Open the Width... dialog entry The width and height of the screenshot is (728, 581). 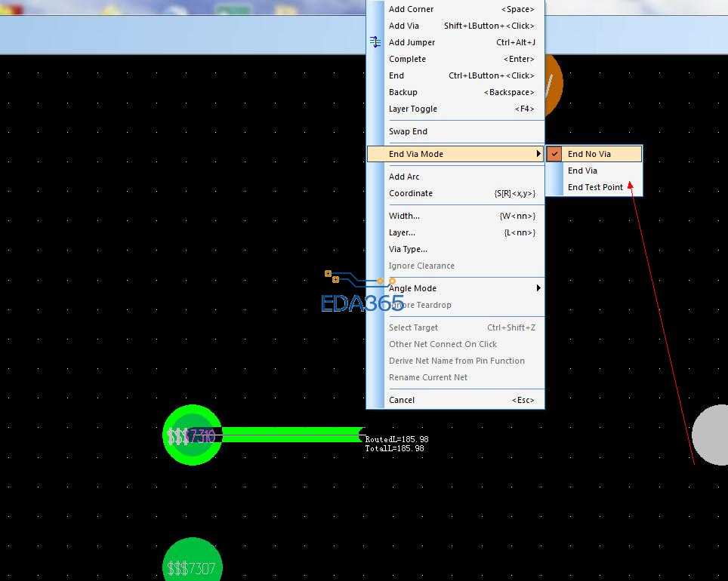pos(455,217)
